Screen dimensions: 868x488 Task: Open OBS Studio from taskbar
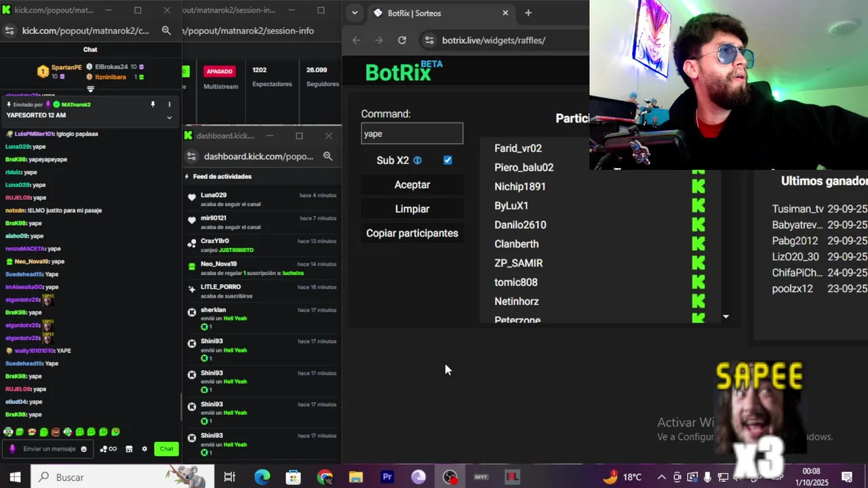(x=450, y=477)
